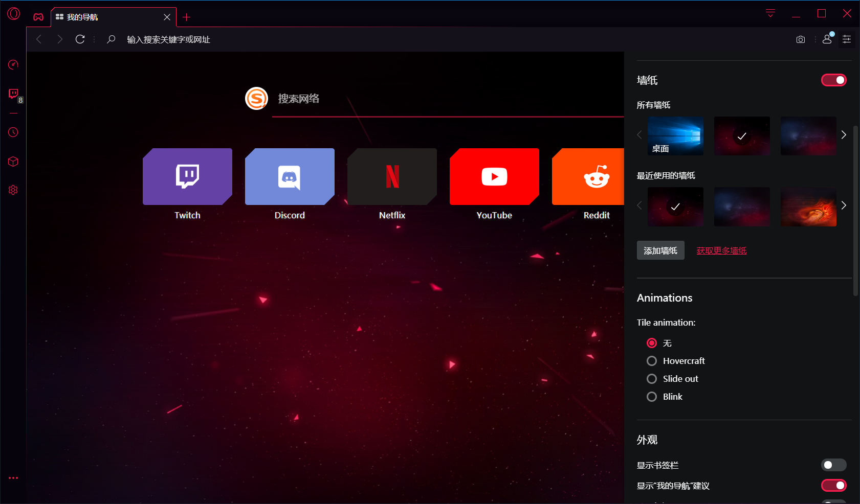Click the address bar search magnifier icon

pyautogui.click(x=111, y=39)
